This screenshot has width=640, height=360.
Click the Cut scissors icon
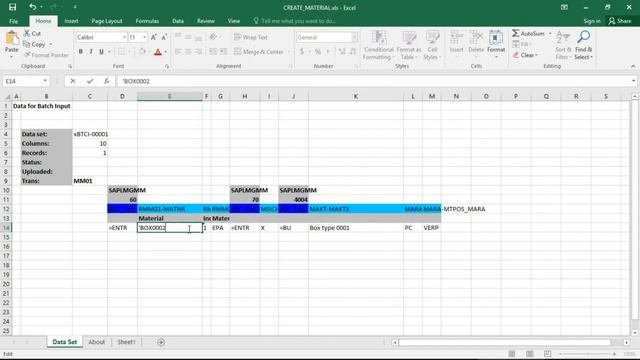point(27,33)
